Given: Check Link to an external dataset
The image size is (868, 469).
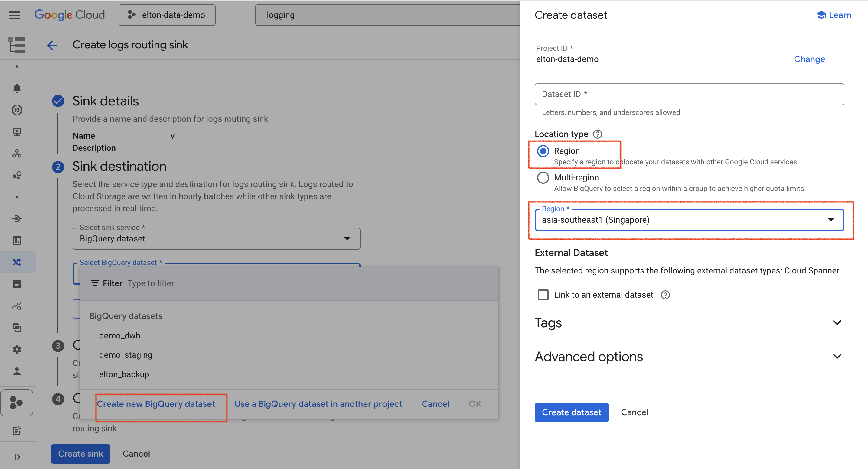Looking at the screenshot, I should click(x=543, y=295).
